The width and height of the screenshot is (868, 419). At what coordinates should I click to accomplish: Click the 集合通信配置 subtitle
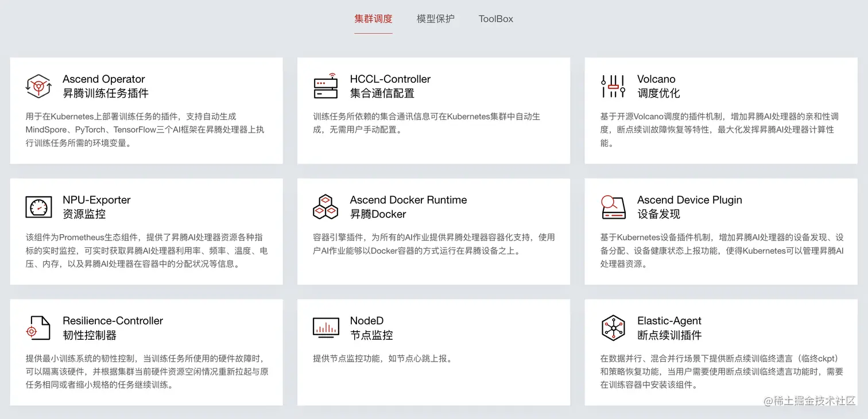(382, 93)
